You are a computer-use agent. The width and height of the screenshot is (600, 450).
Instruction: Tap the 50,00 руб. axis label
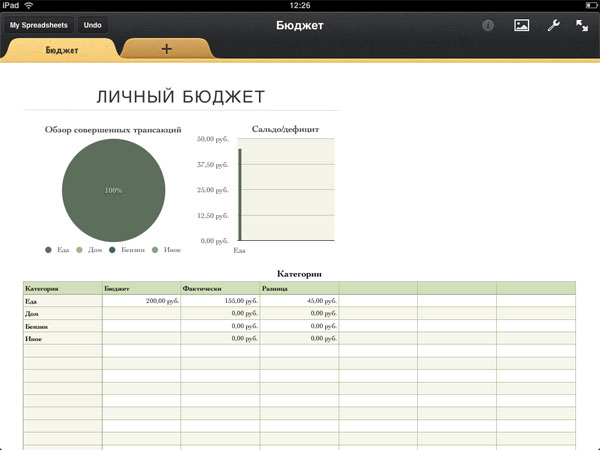tap(213, 139)
